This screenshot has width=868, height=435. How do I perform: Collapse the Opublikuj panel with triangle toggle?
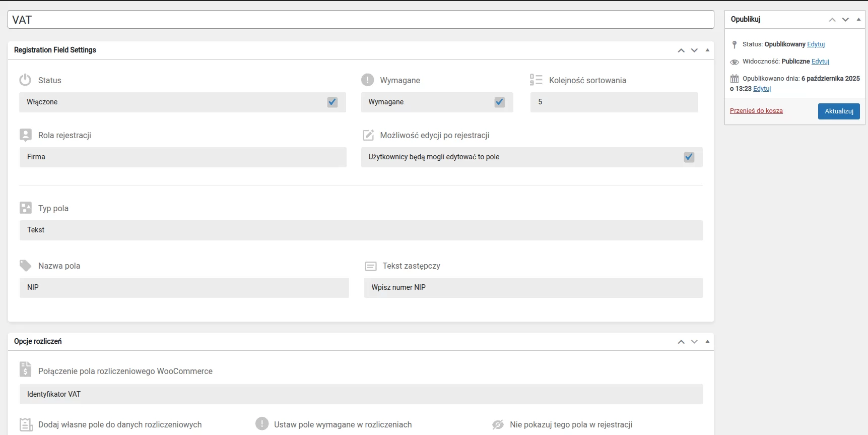coord(858,19)
